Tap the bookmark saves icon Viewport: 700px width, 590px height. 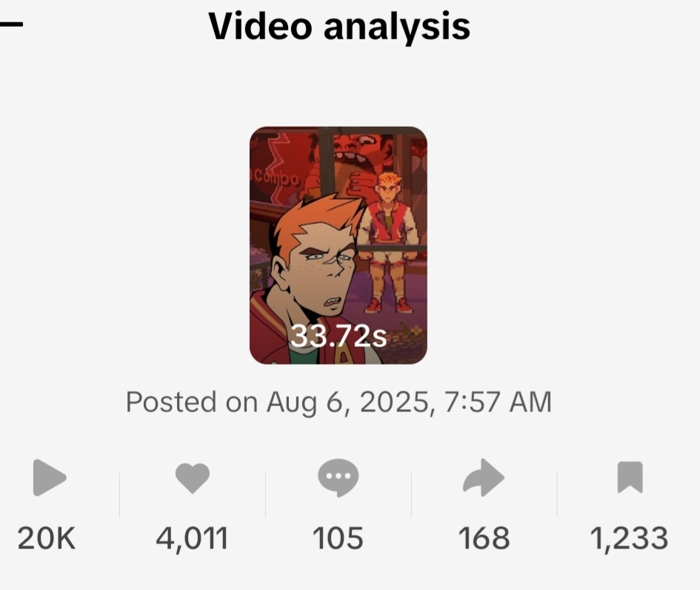pos(630,477)
